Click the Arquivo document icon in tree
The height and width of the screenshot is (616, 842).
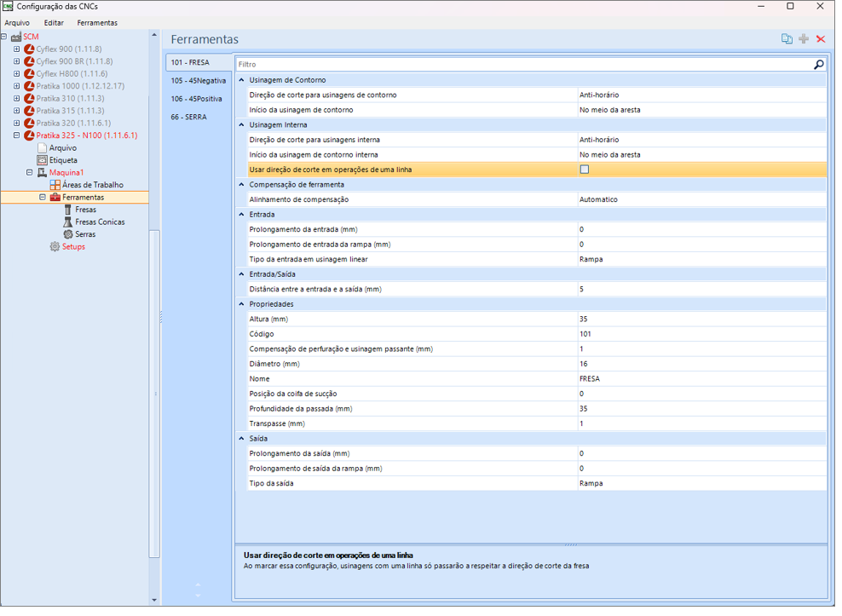[x=43, y=149]
